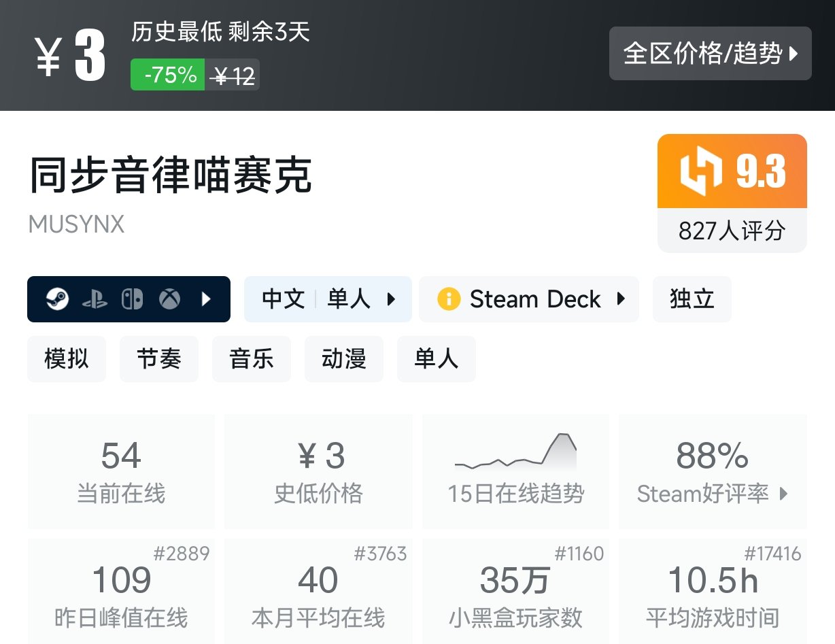Open the 827人评分 rating section
835x644 pixels.
pyautogui.click(x=732, y=231)
